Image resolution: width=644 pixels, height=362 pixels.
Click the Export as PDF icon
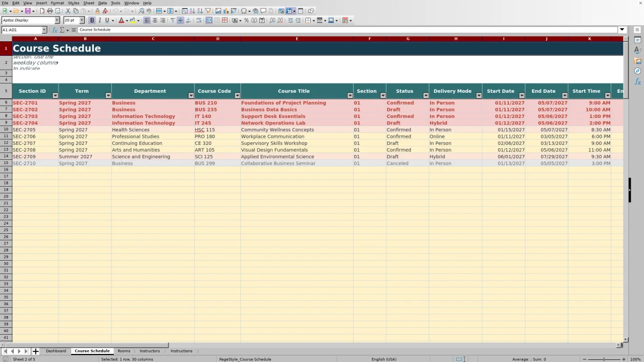42,11
